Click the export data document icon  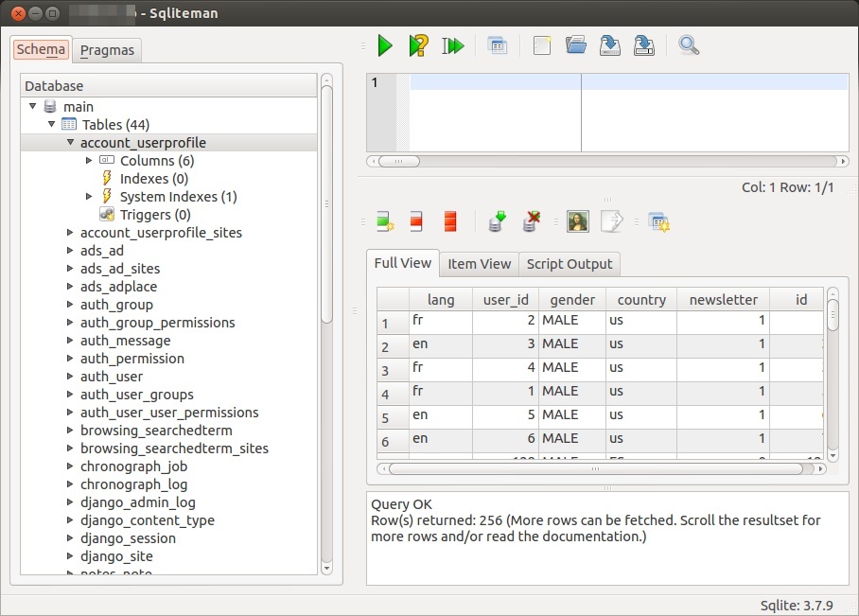(x=611, y=221)
